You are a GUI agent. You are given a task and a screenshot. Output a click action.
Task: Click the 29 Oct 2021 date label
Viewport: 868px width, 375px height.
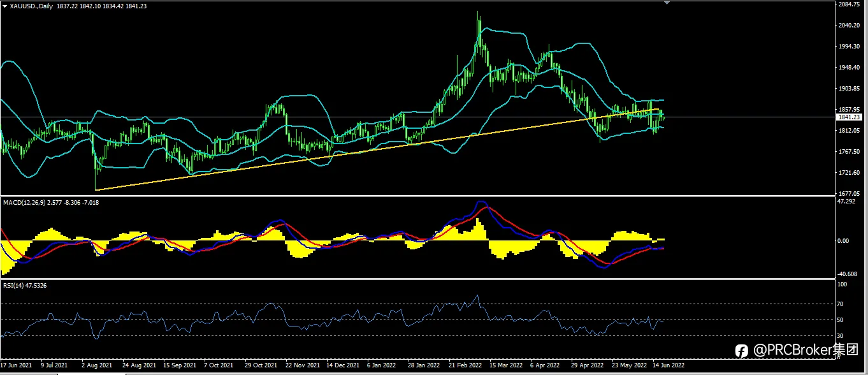pyautogui.click(x=261, y=366)
